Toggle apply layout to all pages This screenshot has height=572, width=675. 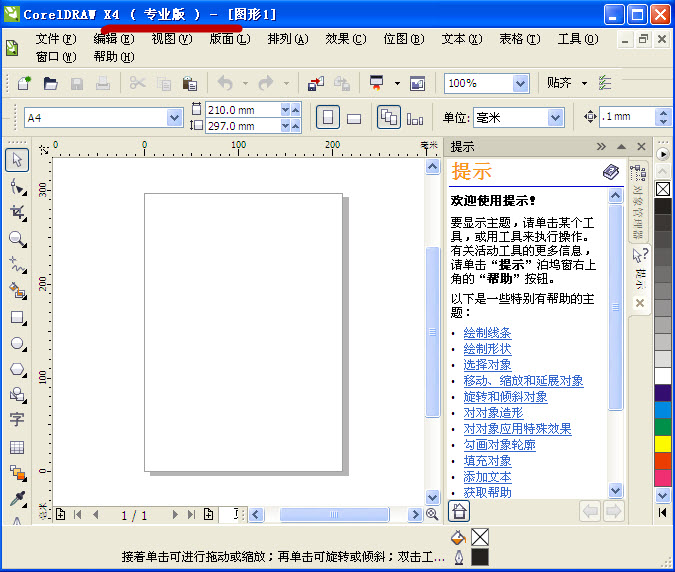(x=389, y=117)
